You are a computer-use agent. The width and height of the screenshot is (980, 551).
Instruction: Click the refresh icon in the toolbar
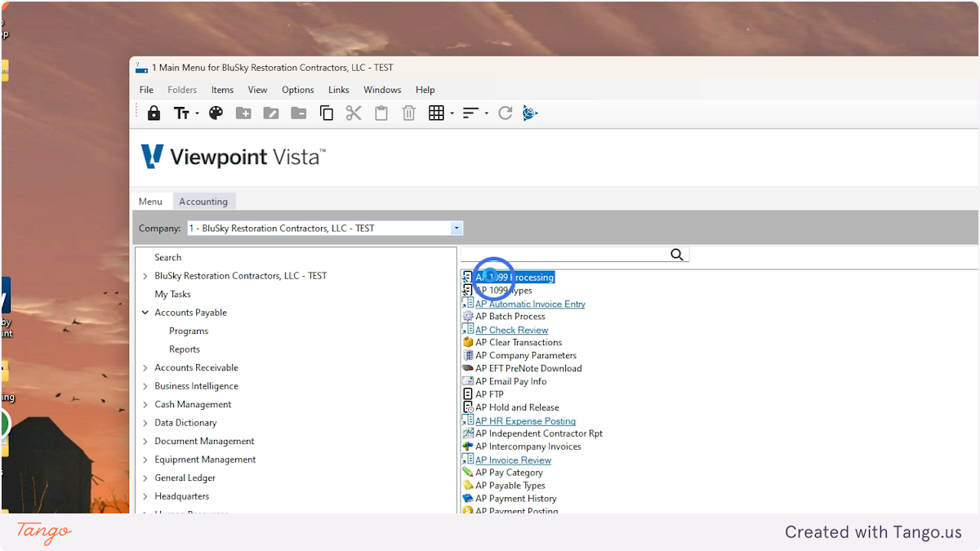506,113
